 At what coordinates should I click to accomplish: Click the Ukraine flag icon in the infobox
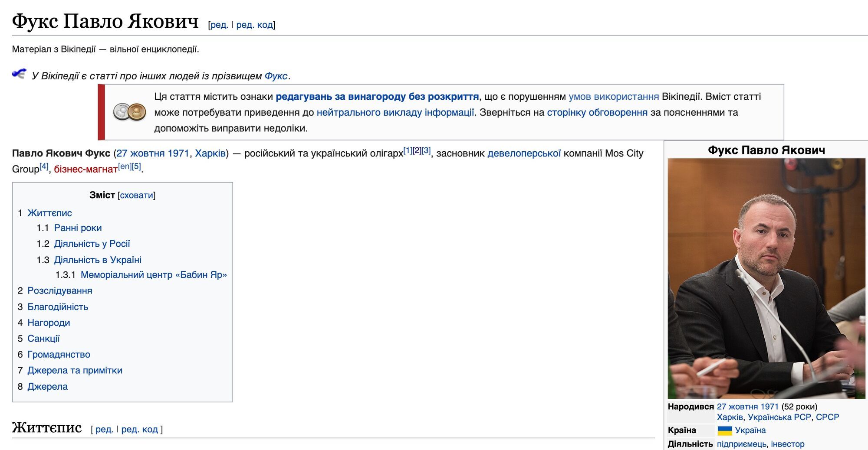724,430
